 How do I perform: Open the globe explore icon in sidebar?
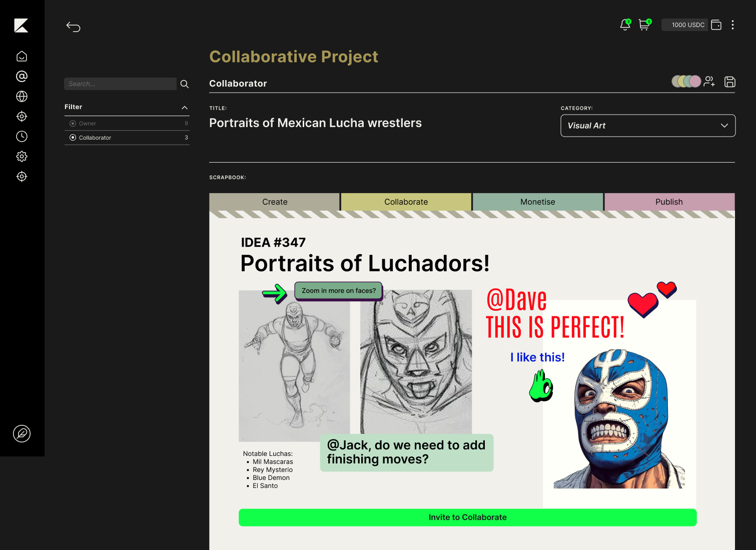click(x=22, y=96)
